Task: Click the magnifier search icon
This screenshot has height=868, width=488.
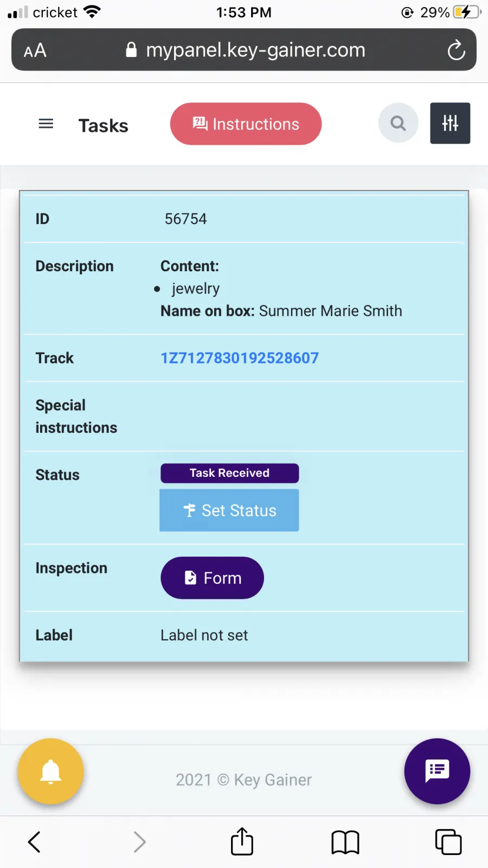Action: pos(398,123)
